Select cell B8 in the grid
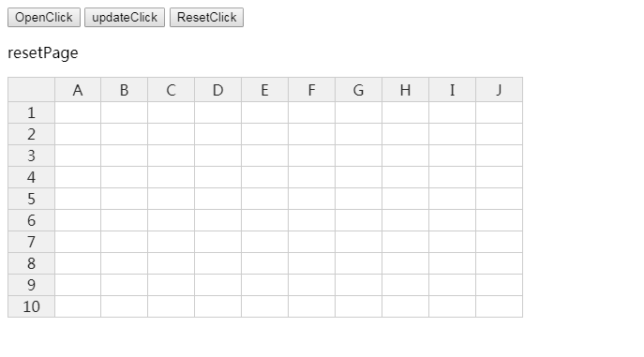This screenshot has height=357, width=644. tap(125, 263)
